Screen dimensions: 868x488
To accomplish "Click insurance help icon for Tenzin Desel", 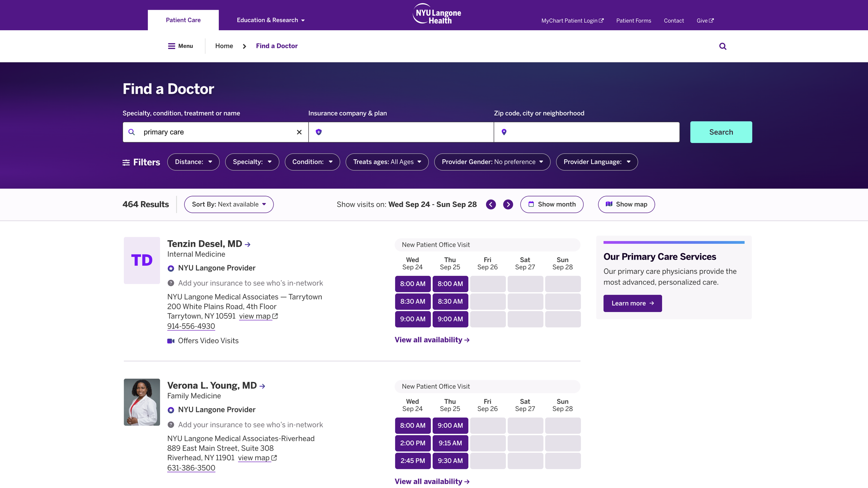I will coord(171,283).
